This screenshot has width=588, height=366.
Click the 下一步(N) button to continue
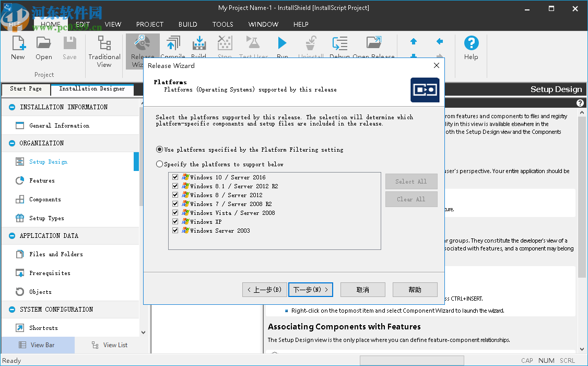pos(310,289)
